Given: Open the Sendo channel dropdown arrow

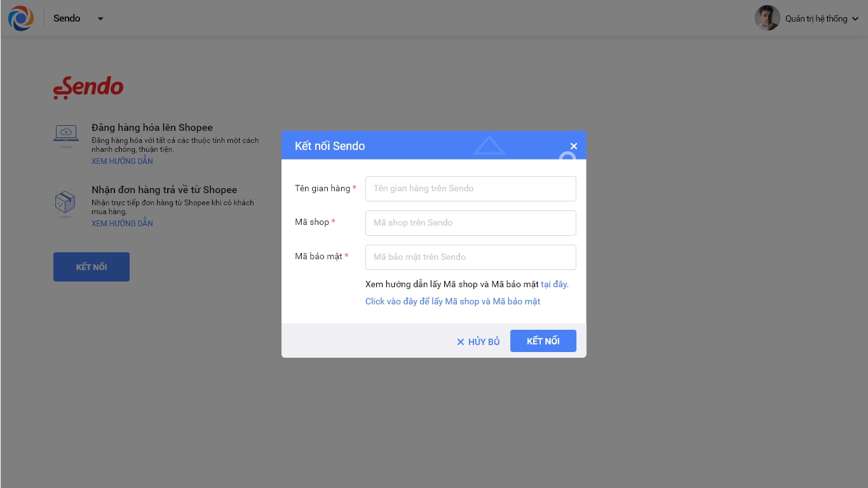Looking at the screenshot, I should click(100, 19).
